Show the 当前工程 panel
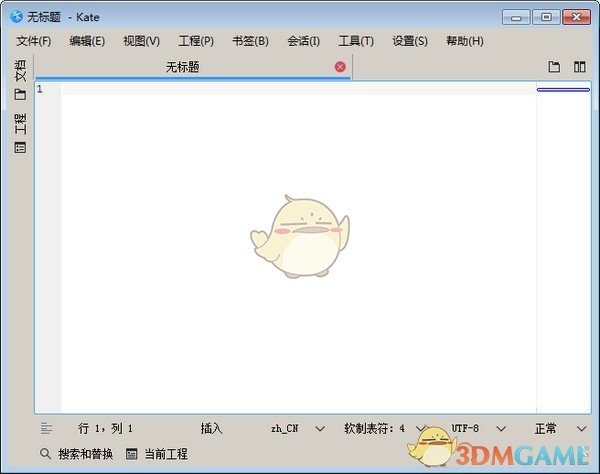600x474 pixels. 157,454
